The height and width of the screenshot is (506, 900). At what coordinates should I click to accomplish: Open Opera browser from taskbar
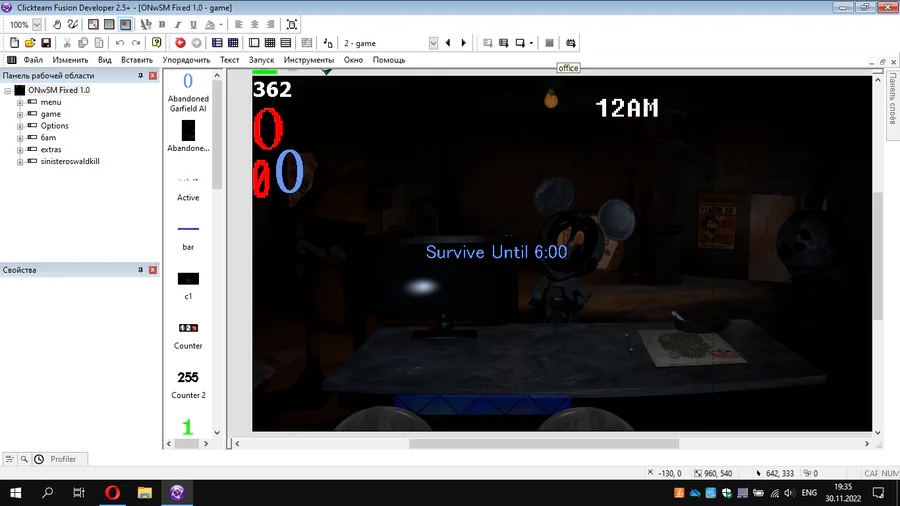tap(112, 493)
